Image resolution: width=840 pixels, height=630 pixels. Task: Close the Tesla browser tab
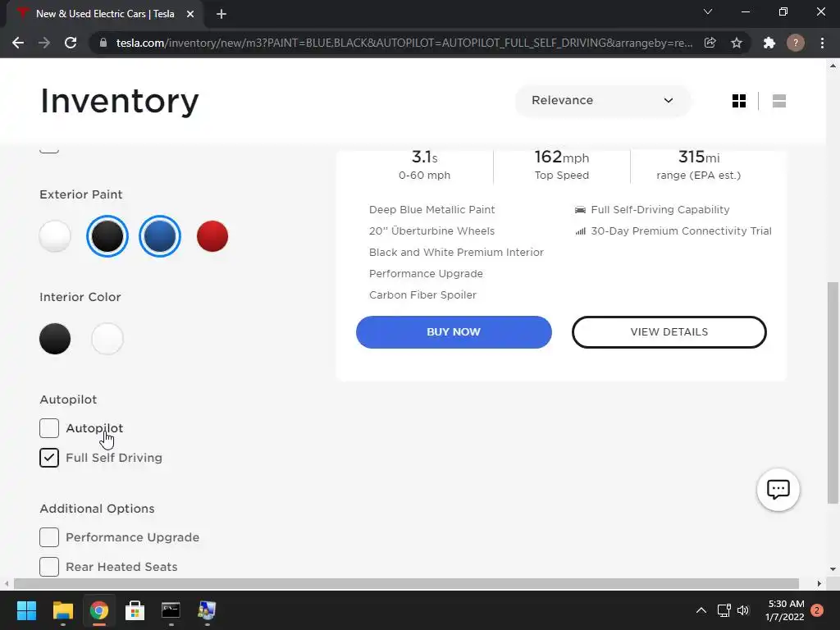coord(190,14)
